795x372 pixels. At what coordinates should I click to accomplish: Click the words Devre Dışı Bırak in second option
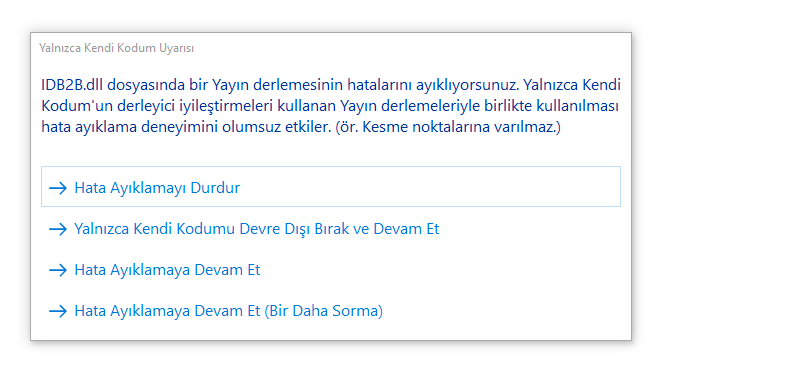[x=301, y=229]
